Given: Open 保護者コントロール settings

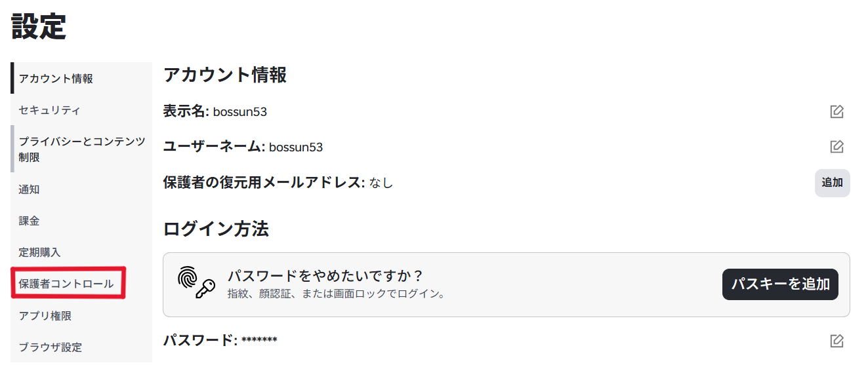Looking at the screenshot, I should tap(66, 284).
